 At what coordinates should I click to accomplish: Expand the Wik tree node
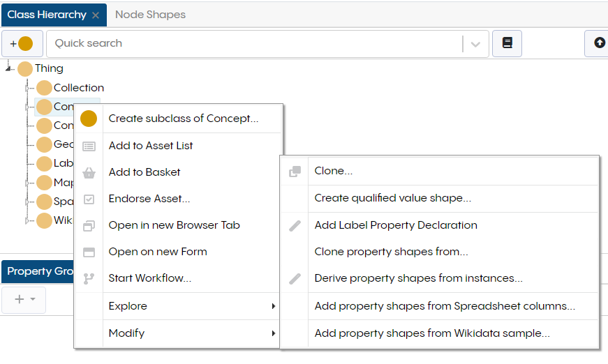pyautogui.click(x=27, y=221)
